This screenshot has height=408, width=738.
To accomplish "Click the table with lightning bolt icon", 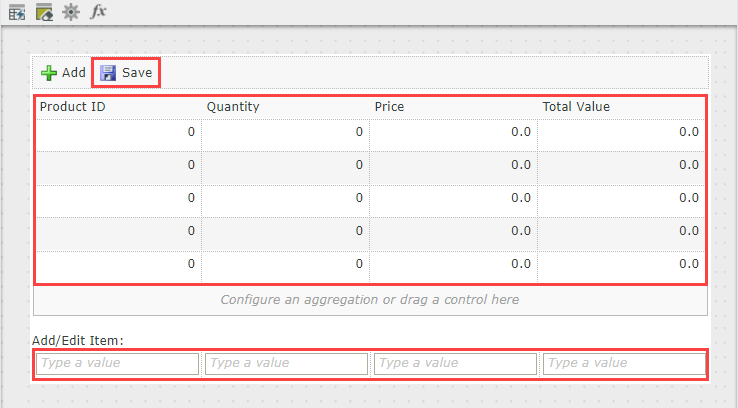I will (x=16, y=12).
